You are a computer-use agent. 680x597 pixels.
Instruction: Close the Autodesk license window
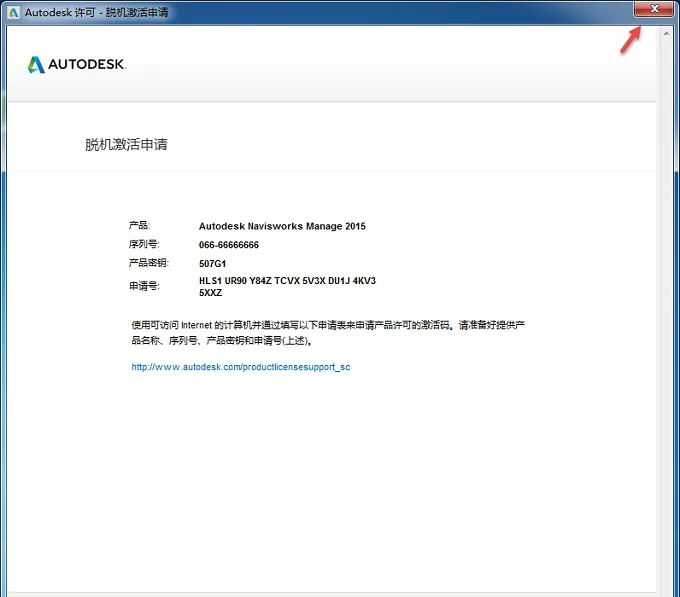pyautogui.click(x=654, y=9)
